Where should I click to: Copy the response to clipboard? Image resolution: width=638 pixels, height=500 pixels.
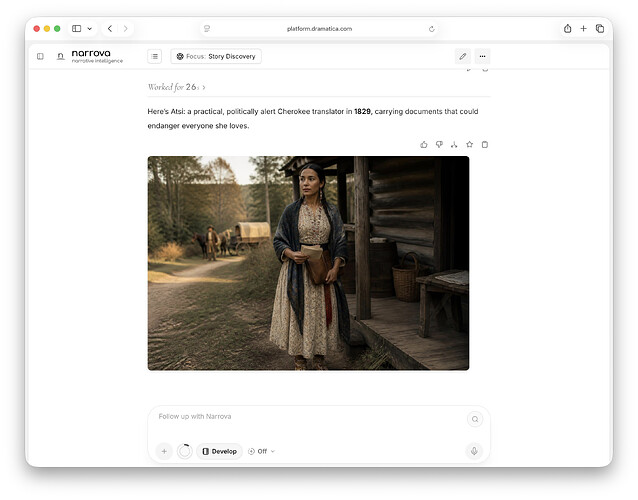coord(485,144)
